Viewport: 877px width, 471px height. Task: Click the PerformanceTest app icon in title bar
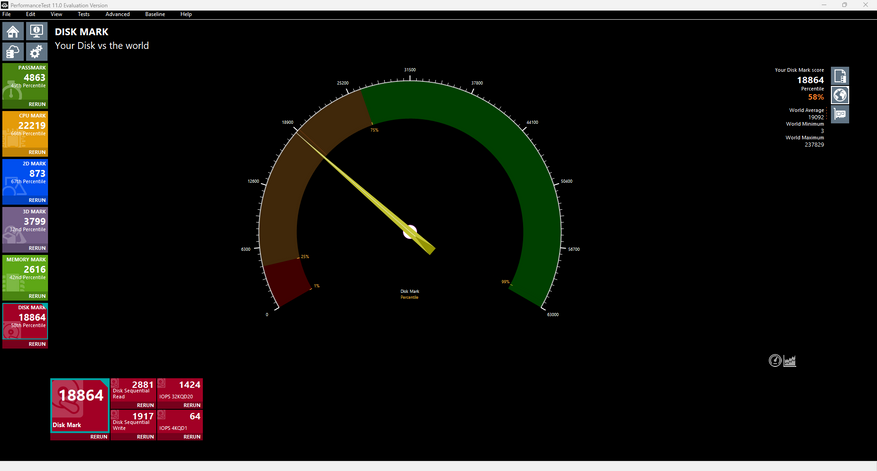point(4,4)
